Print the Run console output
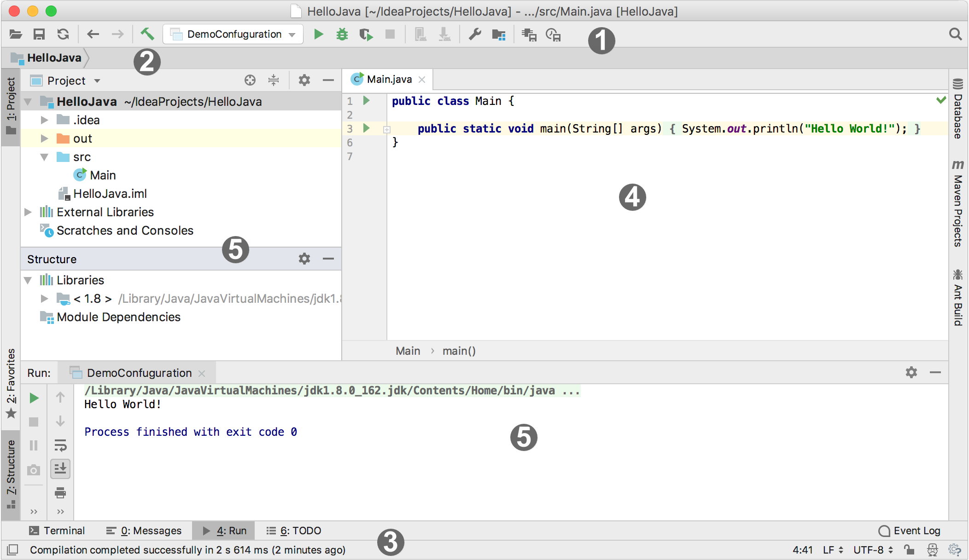The image size is (969, 560). click(60, 493)
